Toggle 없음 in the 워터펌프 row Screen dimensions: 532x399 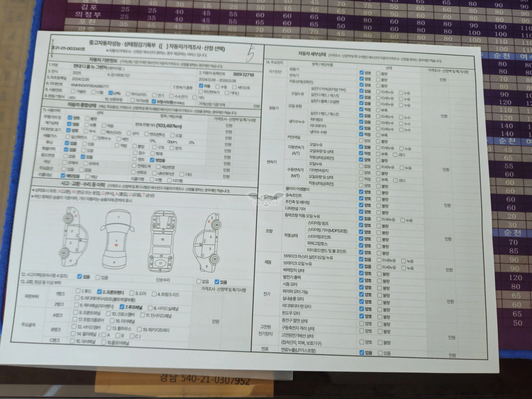click(x=361, y=122)
